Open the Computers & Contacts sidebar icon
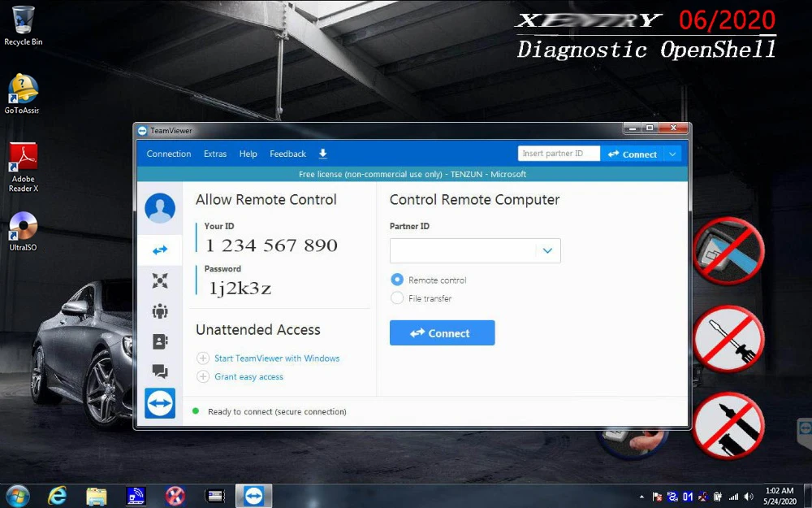The width and height of the screenshot is (812, 508). pos(160,341)
